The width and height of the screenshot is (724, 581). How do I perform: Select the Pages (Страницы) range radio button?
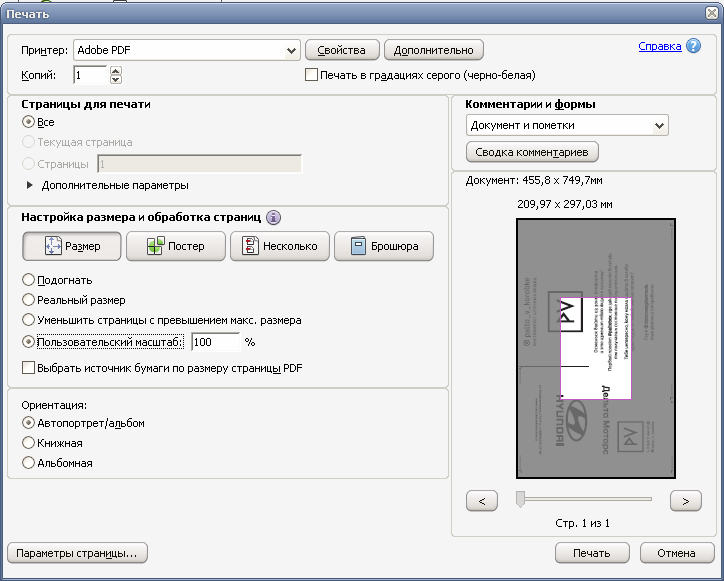pos(28,163)
